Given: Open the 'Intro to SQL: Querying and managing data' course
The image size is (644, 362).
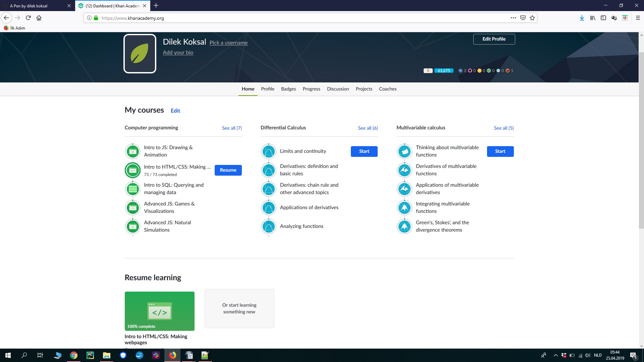Looking at the screenshot, I should point(174,189).
